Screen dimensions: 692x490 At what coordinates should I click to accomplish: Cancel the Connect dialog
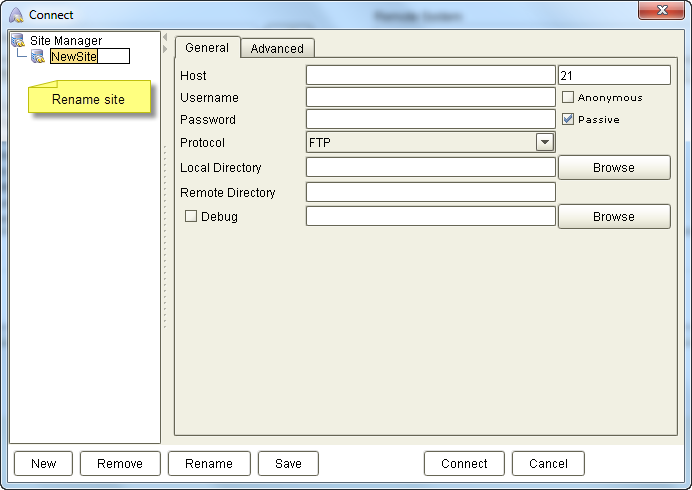[x=548, y=463]
